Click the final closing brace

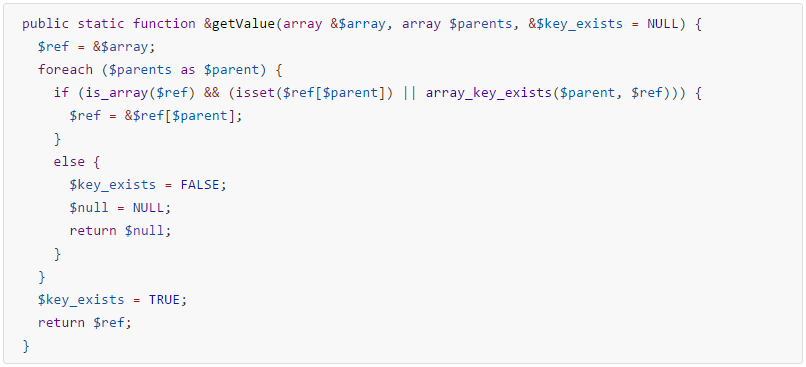click(x=26, y=346)
